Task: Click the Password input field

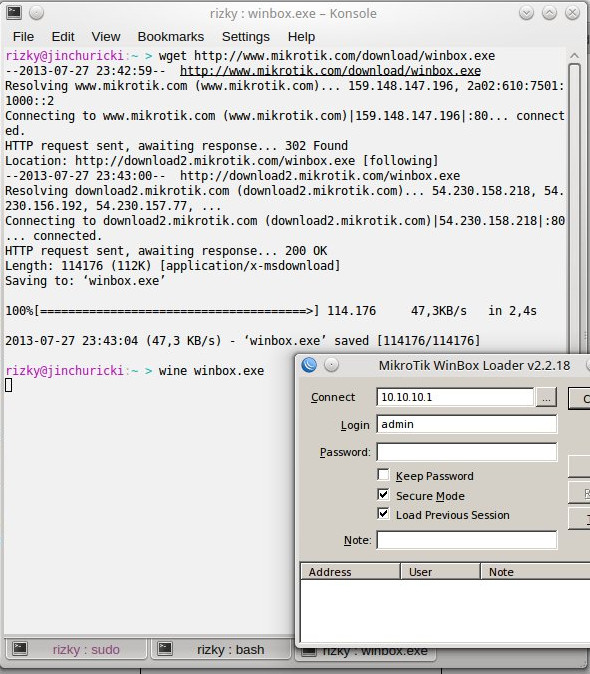Action: pyautogui.click(x=467, y=452)
